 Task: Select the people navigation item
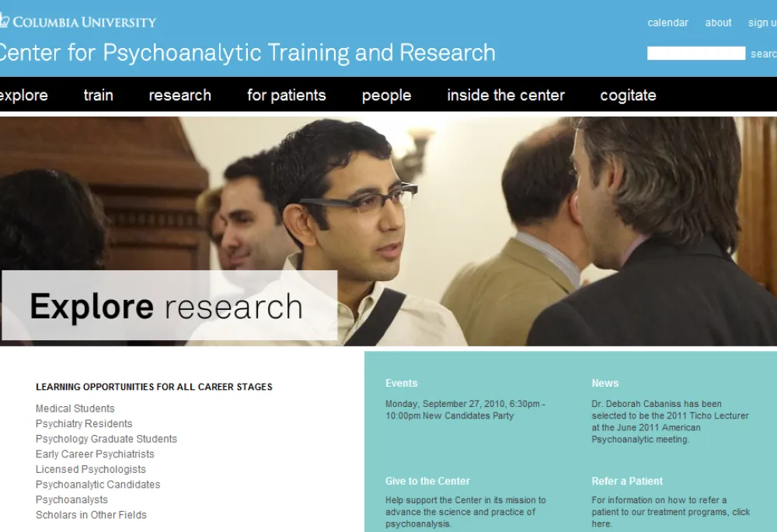tap(386, 95)
